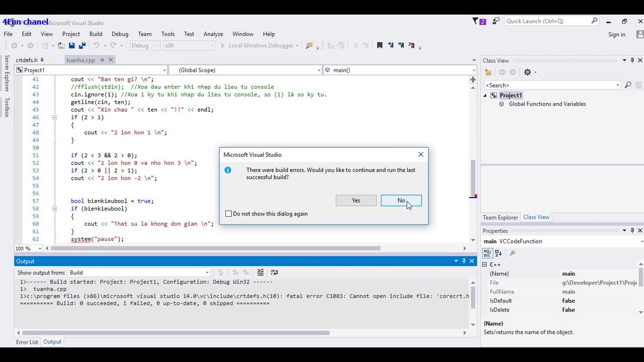This screenshot has height=362, width=644.
Task: Check 'Do not show this dialog again'
Action: click(228, 214)
